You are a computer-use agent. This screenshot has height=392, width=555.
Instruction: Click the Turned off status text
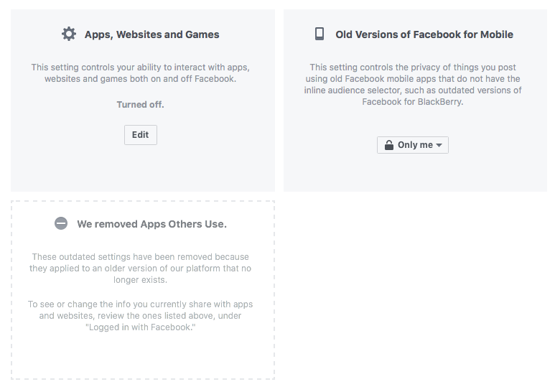(141, 105)
